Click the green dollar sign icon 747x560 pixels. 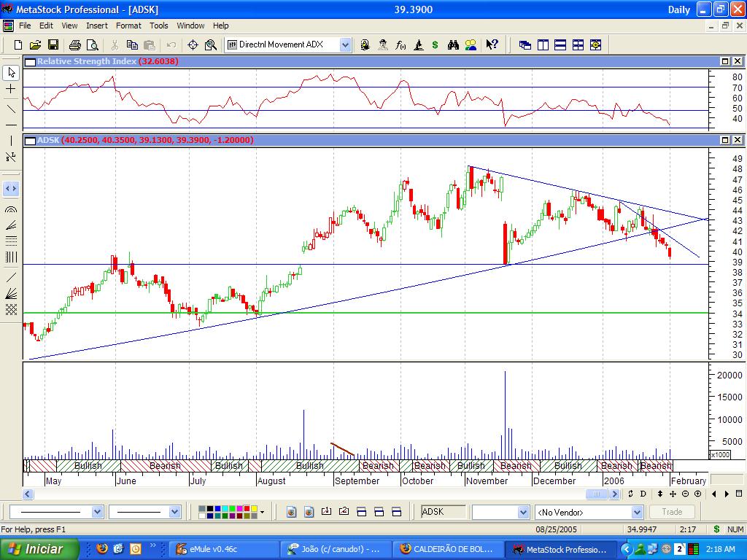pos(436,44)
